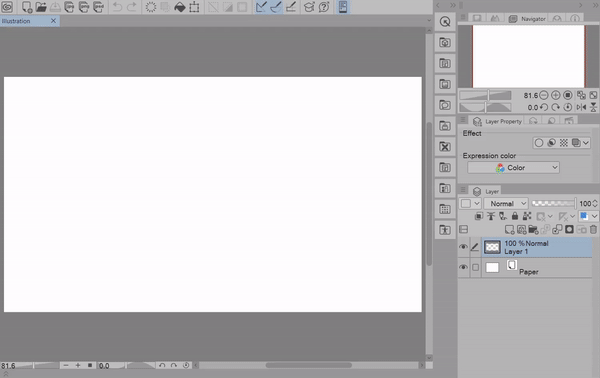Image resolution: width=600 pixels, height=378 pixels.
Task: Enable the Tone effect button
Action: point(564,143)
